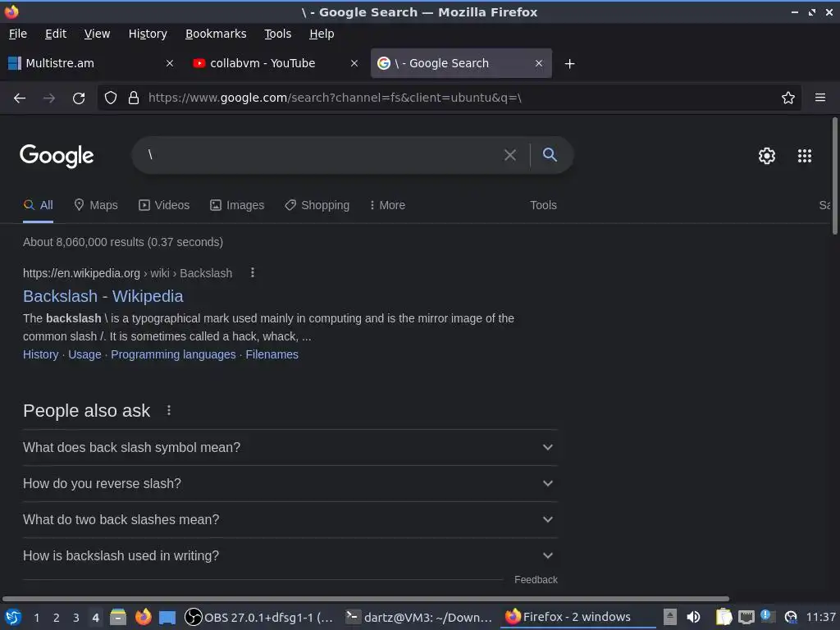This screenshot has width=840, height=630.
Task: Open the Programming languages sitelink
Action: tap(173, 354)
